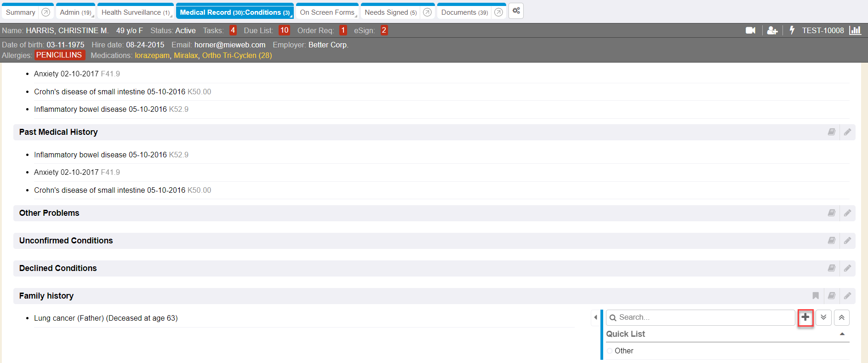
Task: Click the video camera icon in header
Action: 750,30
